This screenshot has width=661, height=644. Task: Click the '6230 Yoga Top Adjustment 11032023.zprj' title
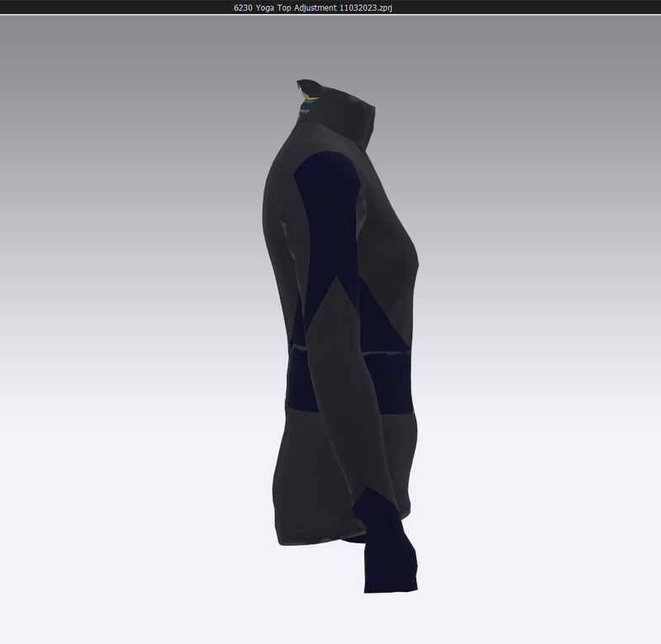pyautogui.click(x=313, y=7)
